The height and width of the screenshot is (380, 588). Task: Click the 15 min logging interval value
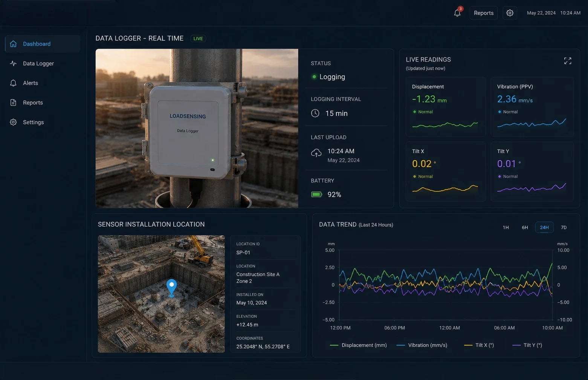(336, 113)
